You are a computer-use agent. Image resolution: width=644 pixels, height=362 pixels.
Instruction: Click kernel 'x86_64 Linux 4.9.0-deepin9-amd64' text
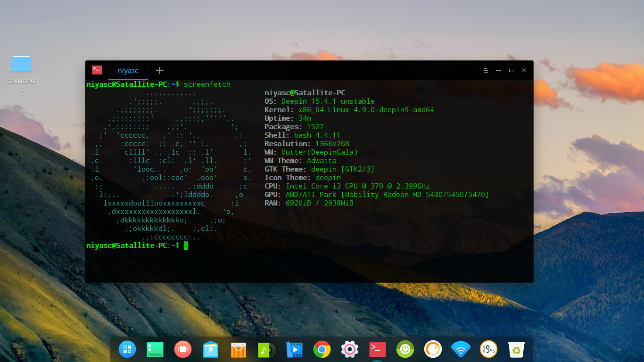click(x=366, y=110)
